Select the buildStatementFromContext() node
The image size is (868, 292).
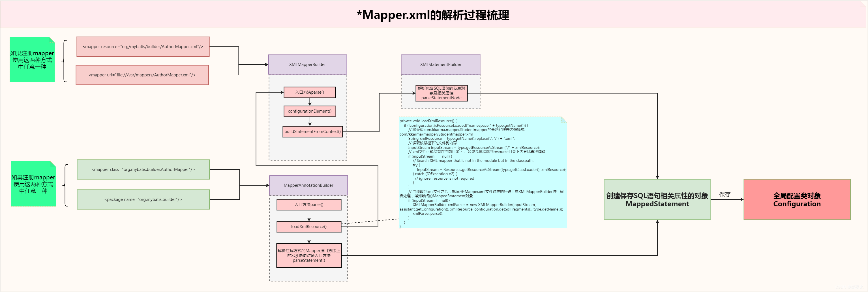pyautogui.click(x=312, y=131)
